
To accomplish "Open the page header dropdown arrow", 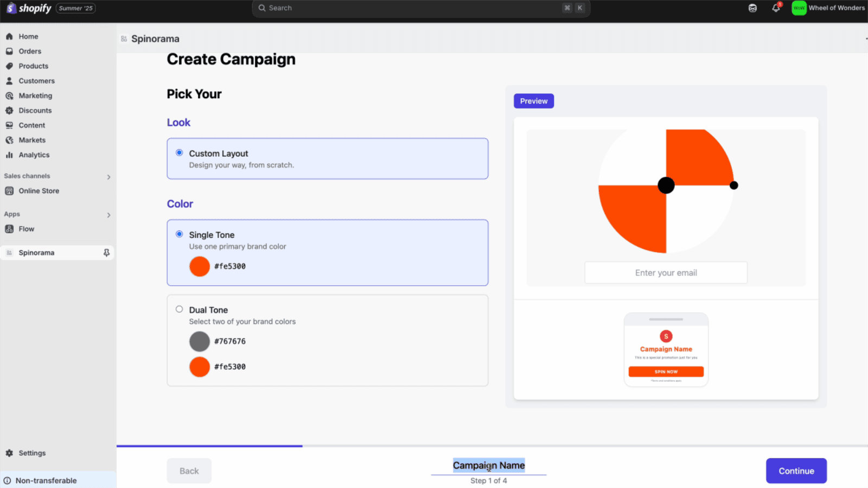I will tap(865, 38).
